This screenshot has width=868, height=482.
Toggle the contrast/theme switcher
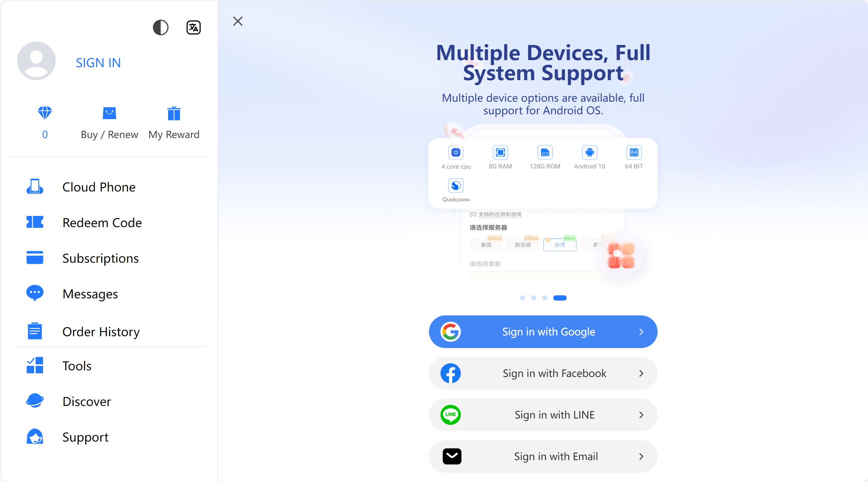click(160, 27)
